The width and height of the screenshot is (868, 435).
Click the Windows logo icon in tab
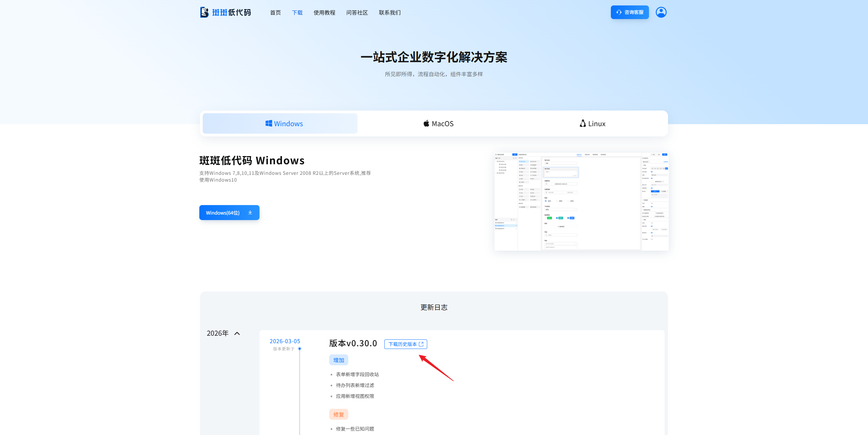(269, 123)
